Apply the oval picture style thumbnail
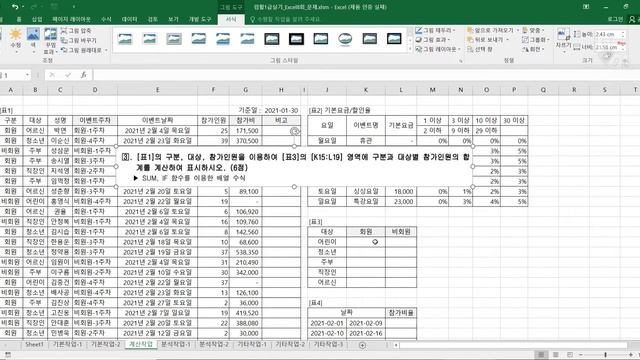Screen dimensions: 640x360 345,39
